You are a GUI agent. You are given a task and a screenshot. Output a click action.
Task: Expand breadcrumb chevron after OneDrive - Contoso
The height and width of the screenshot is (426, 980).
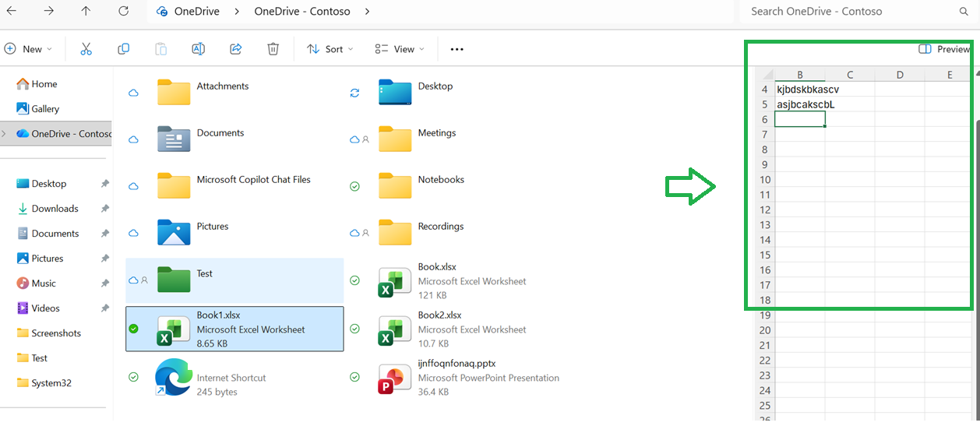coord(367,12)
